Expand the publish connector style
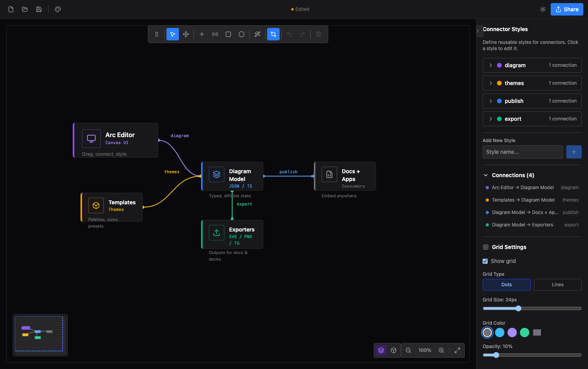Screen dimensions: 588x369 click(x=532, y=101)
